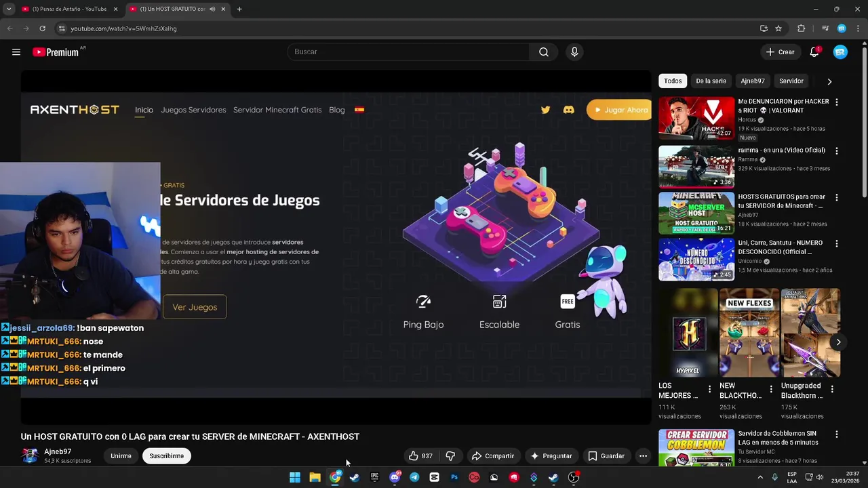Click the Crear button
Screen dimensions: 868x488
tap(780, 52)
